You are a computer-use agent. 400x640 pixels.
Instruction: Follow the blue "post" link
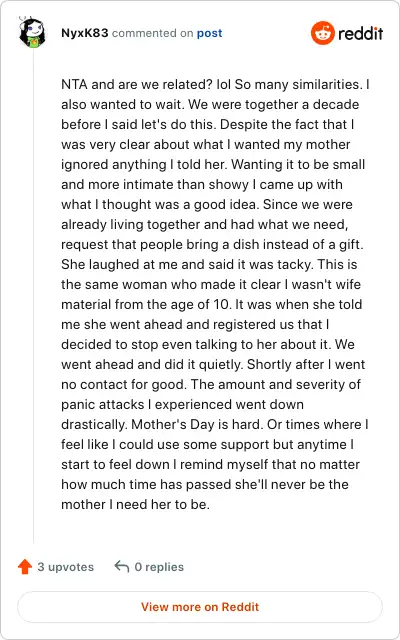[209, 33]
